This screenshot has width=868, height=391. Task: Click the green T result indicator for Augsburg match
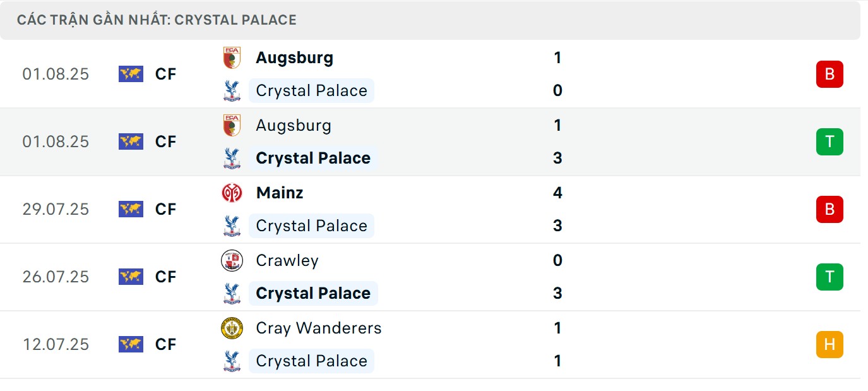pos(829,141)
